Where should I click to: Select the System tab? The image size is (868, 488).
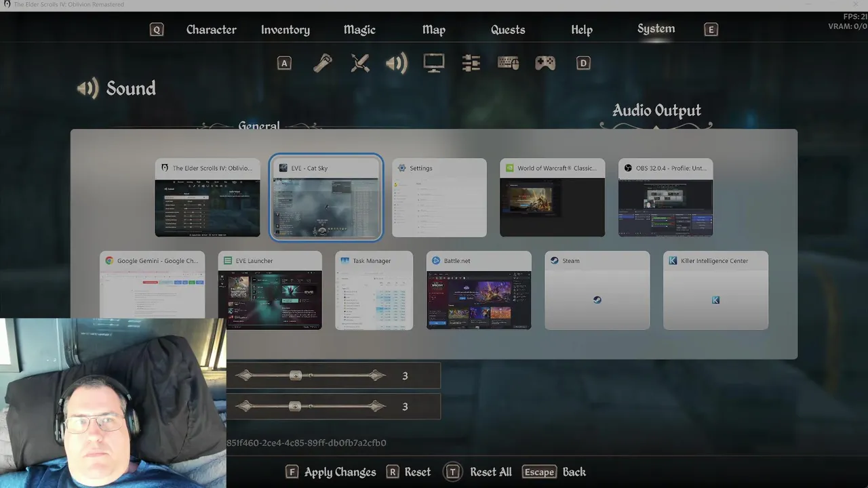click(x=656, y=29)
